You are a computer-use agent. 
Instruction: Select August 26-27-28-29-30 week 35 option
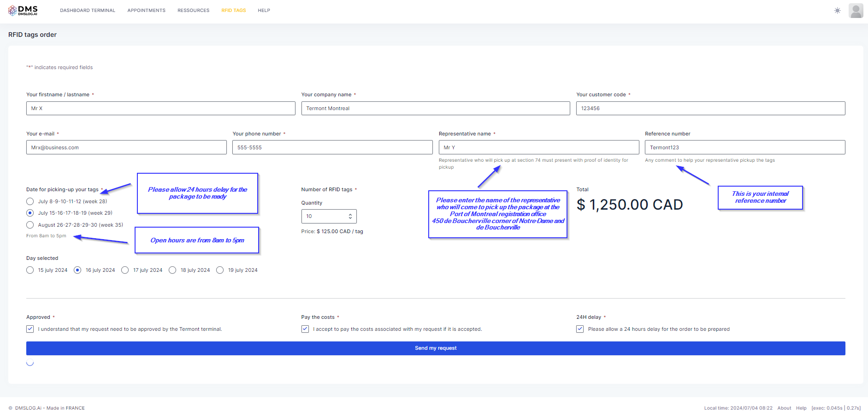click(30, 225)
